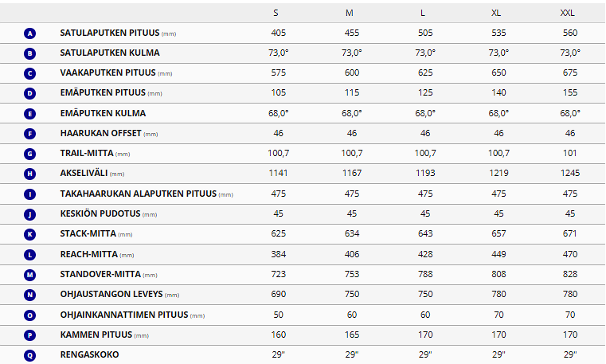Select the S size column header
Image resolution: width=606 pixels, height=364 pixels.
[x=276, y=13]
